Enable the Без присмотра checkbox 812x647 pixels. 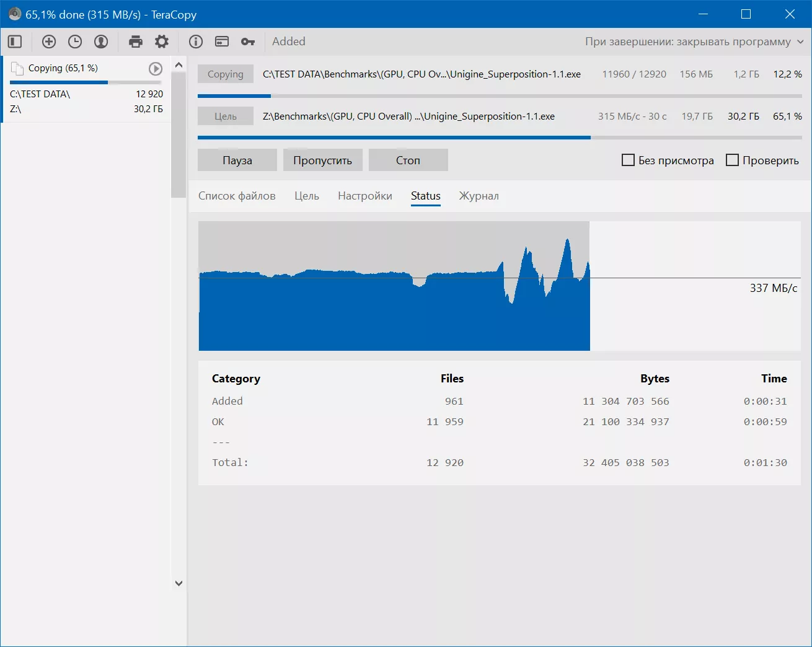click(x=628, y=161)
